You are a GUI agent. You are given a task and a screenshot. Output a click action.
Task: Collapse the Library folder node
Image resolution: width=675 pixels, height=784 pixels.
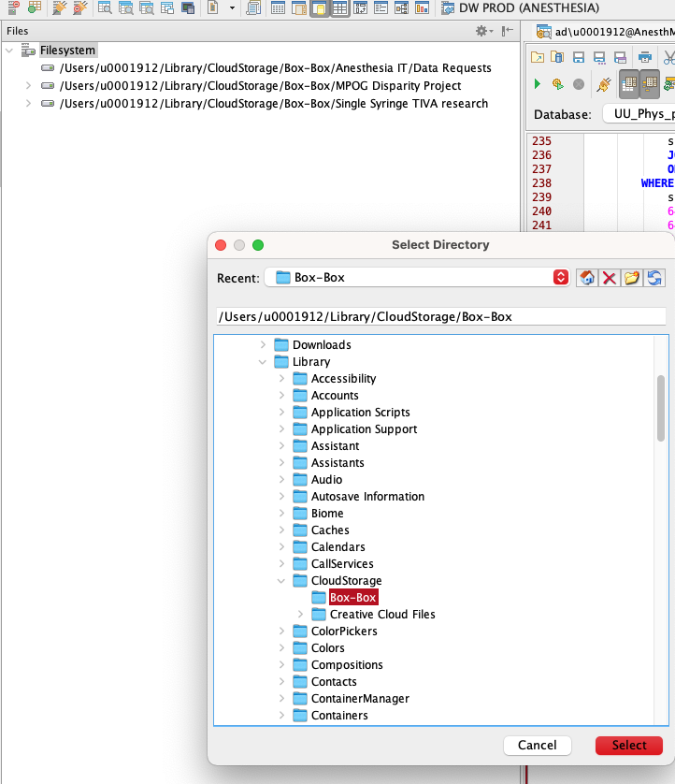pos(263,362)
